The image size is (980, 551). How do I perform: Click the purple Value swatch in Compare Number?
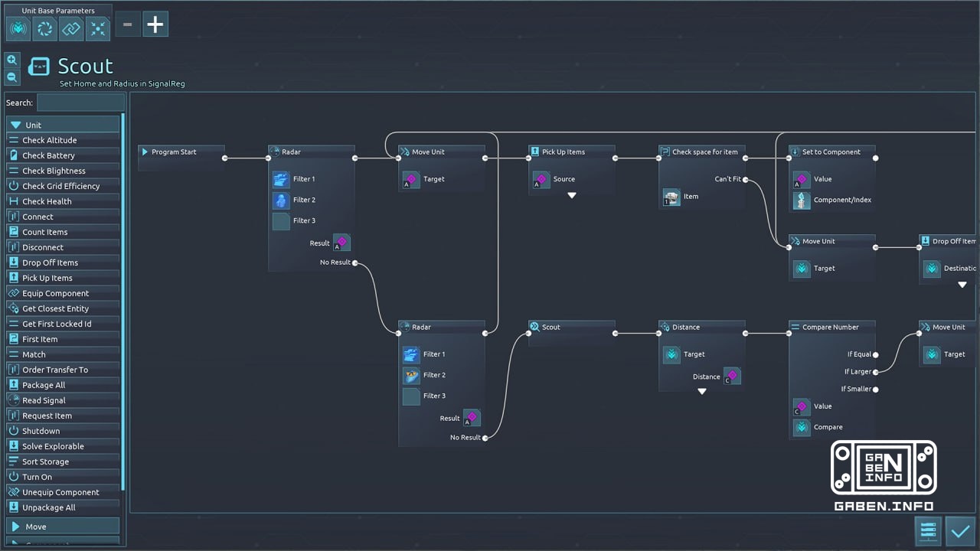(x=801, y=406)
